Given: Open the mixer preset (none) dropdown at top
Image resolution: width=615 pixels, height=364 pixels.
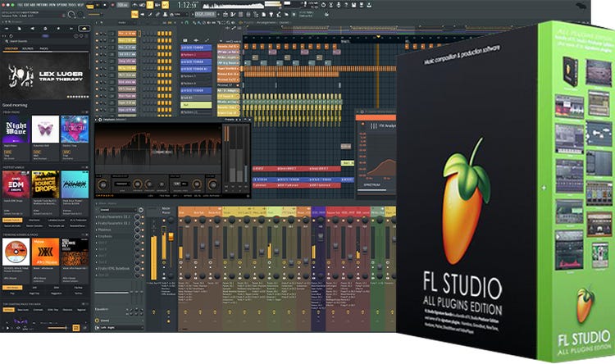Looking at the screenshot, I should [x=118, y=210].
